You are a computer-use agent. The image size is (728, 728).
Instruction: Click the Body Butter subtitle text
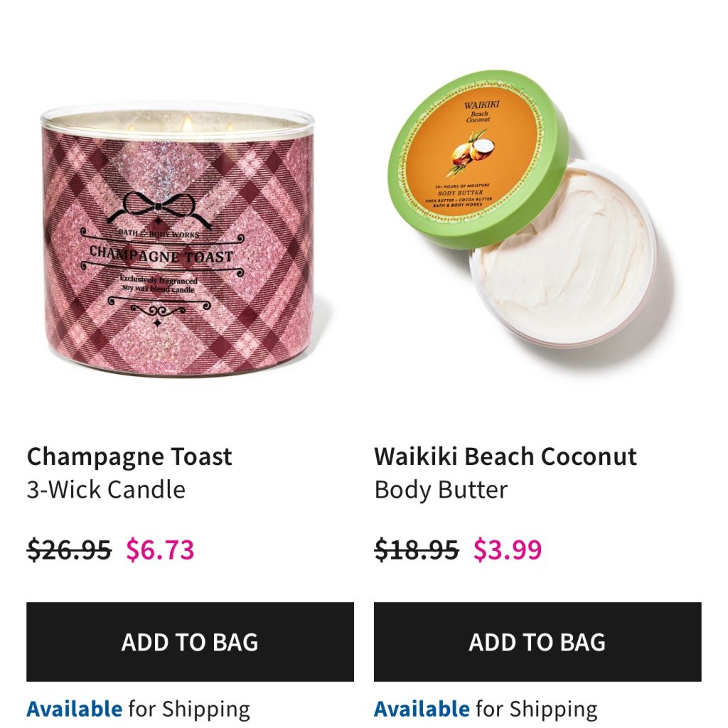pyautogui.click(x=441, y=490)
